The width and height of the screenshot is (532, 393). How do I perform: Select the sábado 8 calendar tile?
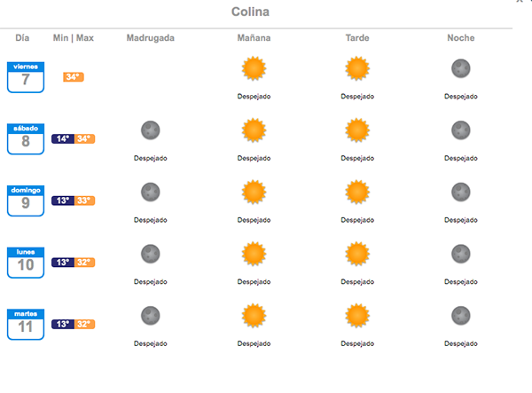[26, 138]
